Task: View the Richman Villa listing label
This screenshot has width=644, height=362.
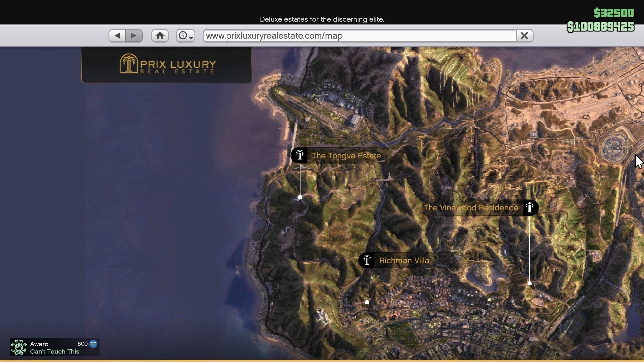Action: tap(404, 260)
